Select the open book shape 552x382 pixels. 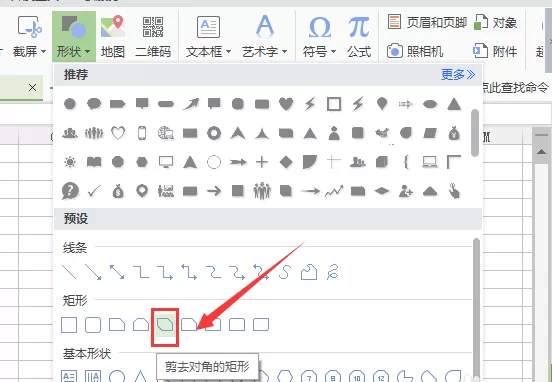[x=94, y=162]
